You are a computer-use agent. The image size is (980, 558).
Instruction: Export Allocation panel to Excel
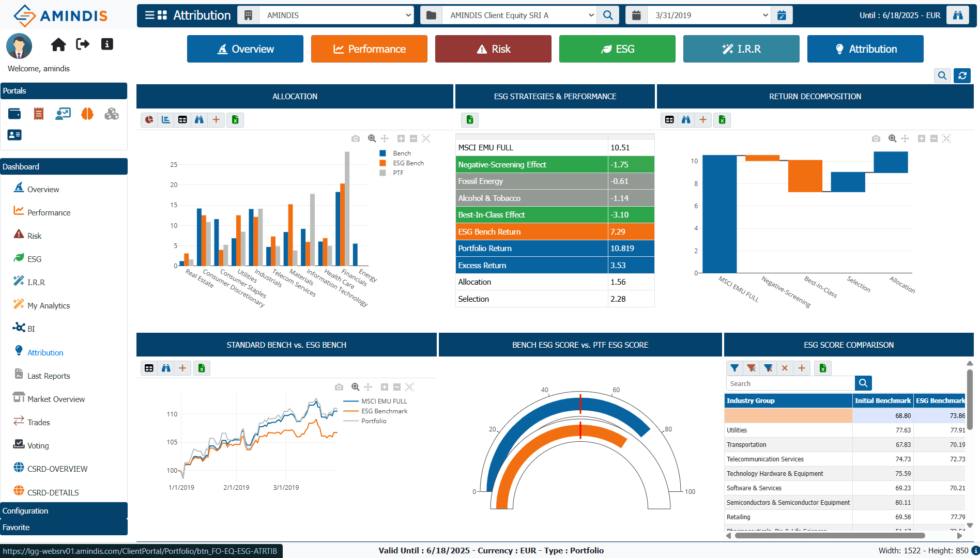click(x=235, y=120)
